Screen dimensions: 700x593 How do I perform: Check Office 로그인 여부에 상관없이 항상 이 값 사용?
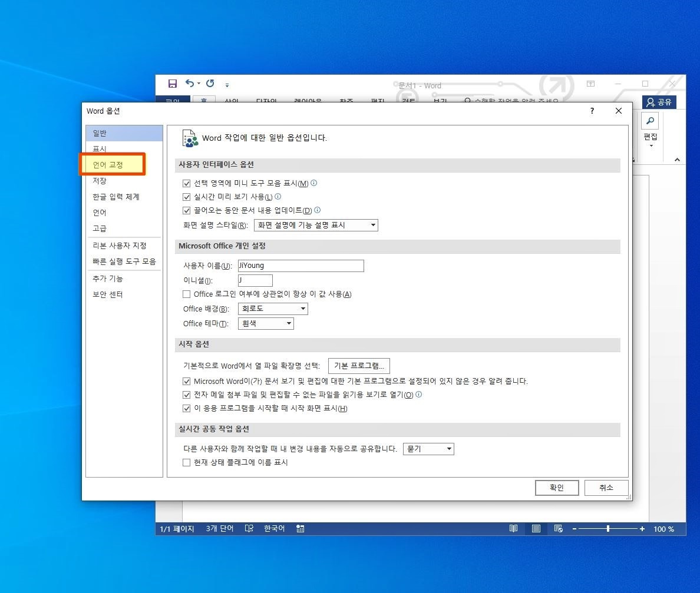187,294
